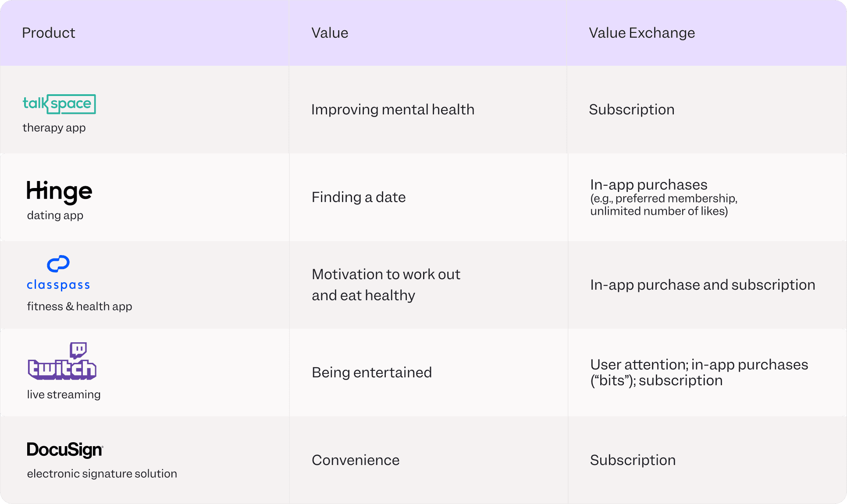Click the classpass wordmark text
847x504 pixels.
coord(58,285)
